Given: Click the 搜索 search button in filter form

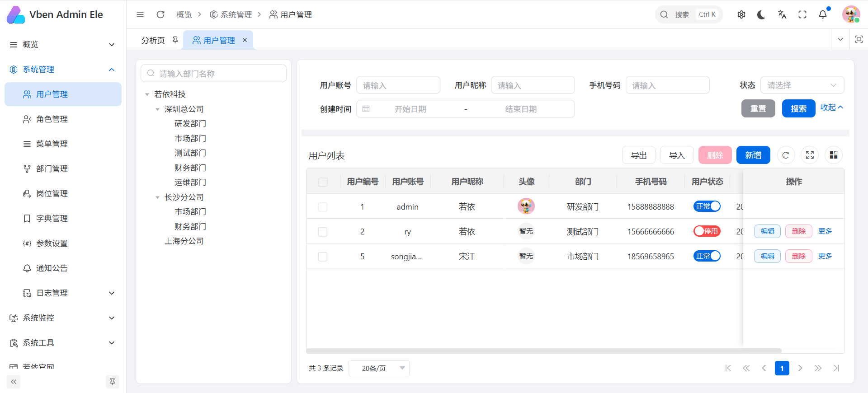Looking at the screenshot, I should click(798, 109).
